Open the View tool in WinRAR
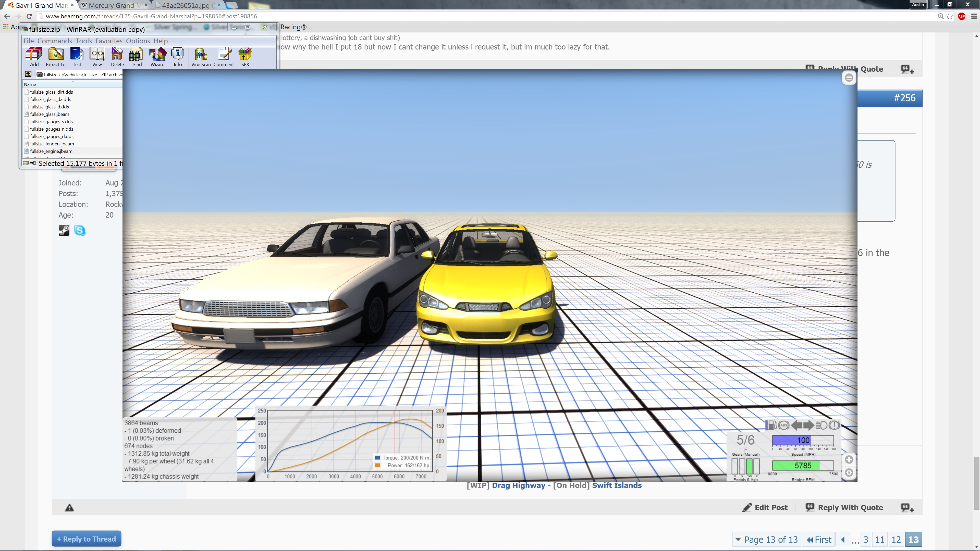980x551 pixels. pos(97,57)
